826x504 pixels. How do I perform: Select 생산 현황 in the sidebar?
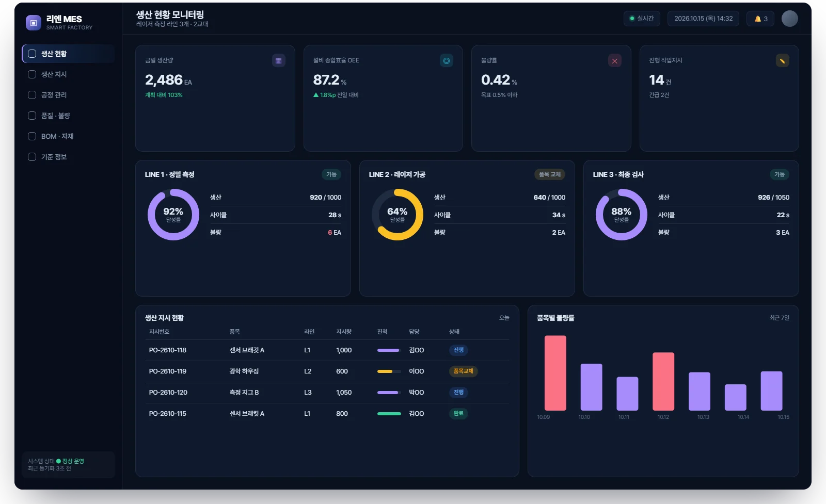(x=68, y=54)
